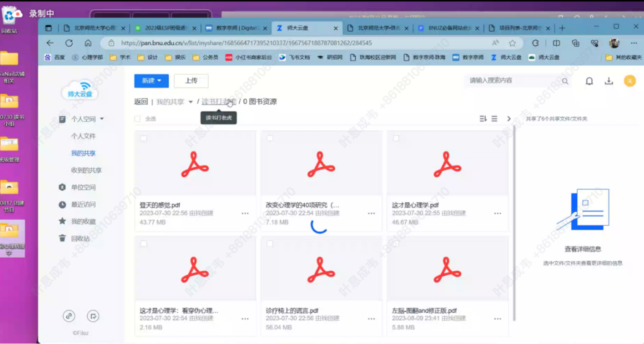Viewport: 644px width, 344px height.
Task: Select checkbox on 改变心理学的40项研究 file
Action: coord(270,138)
